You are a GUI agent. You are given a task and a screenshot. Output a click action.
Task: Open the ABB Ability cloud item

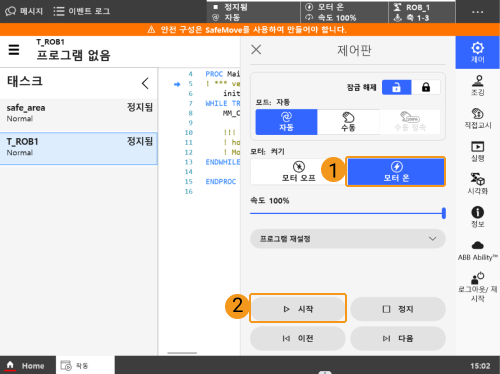click(477, 251)
